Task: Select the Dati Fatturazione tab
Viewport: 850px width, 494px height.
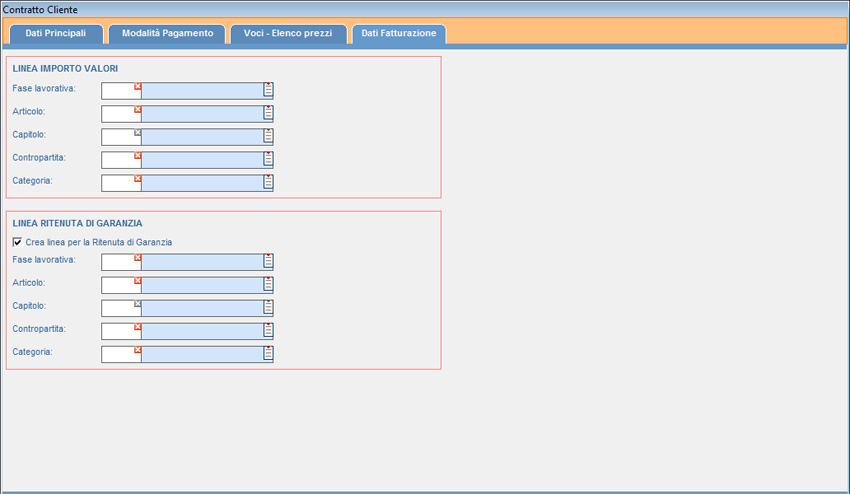Action: tap(398, 34)
